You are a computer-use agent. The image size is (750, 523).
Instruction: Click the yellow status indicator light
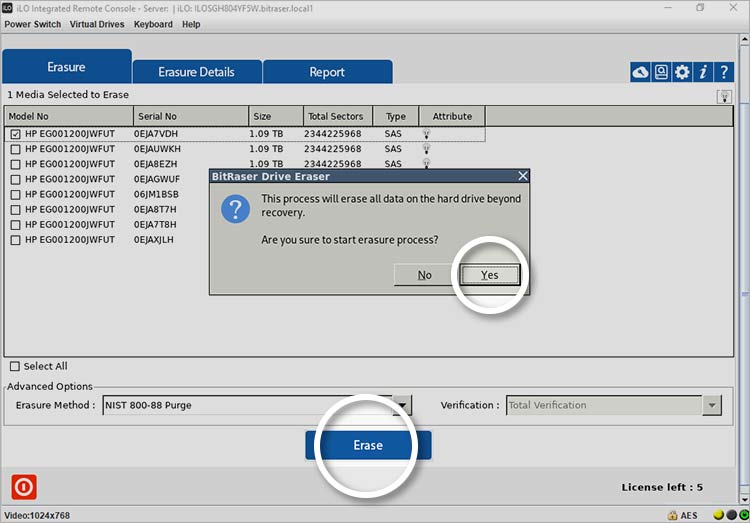point(718,515)
